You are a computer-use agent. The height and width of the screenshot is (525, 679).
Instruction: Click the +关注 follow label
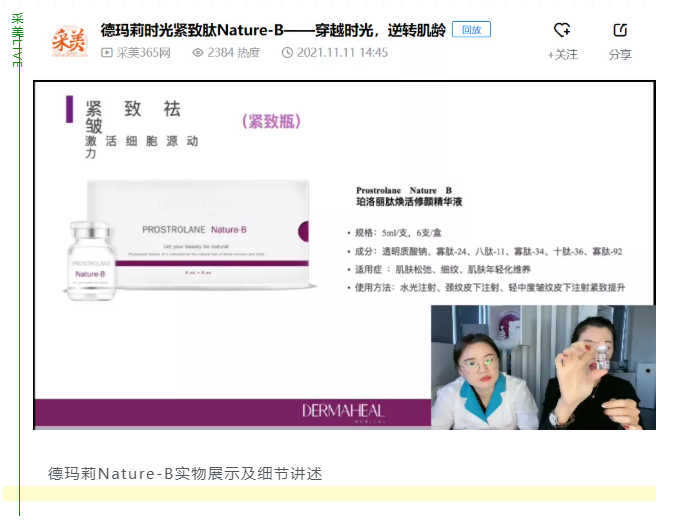tap(562, 55)
